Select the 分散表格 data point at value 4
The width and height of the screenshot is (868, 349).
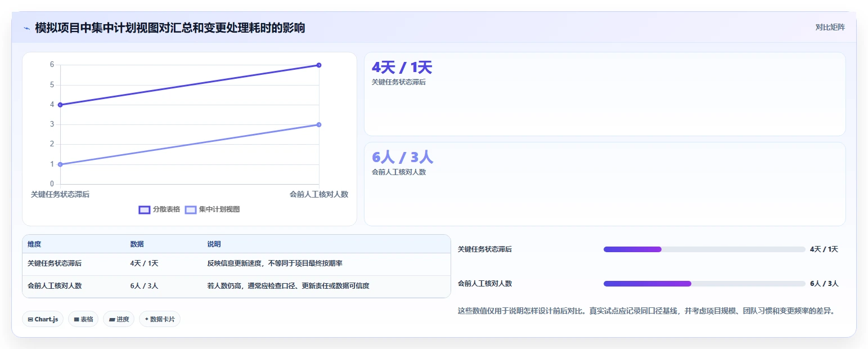[x=60, y=105]
